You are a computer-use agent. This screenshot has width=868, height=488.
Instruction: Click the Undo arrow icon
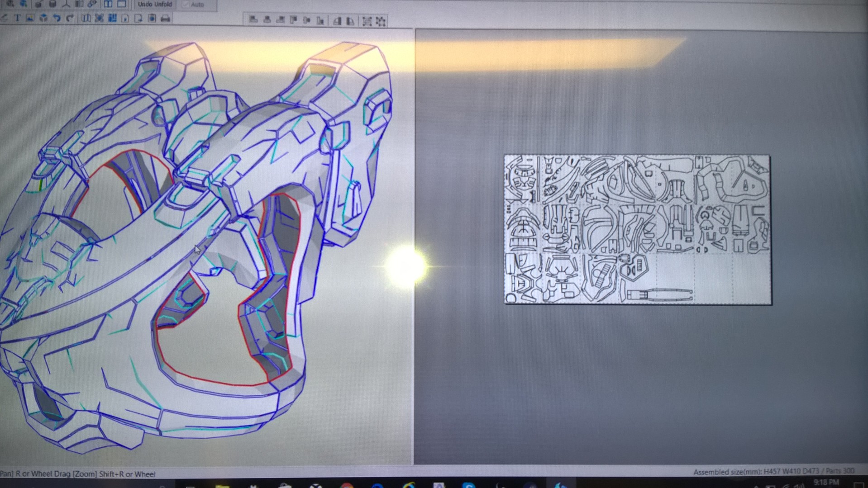point(57,18)
